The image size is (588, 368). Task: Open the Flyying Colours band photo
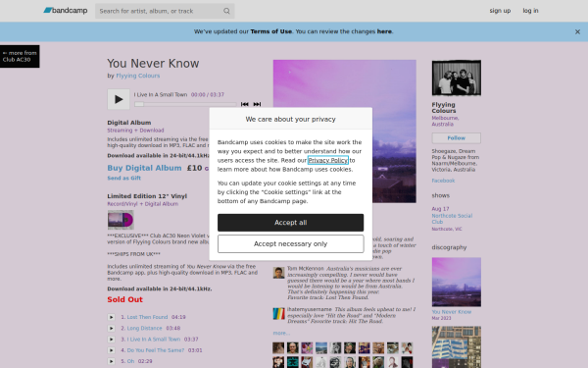coord(456,78)
